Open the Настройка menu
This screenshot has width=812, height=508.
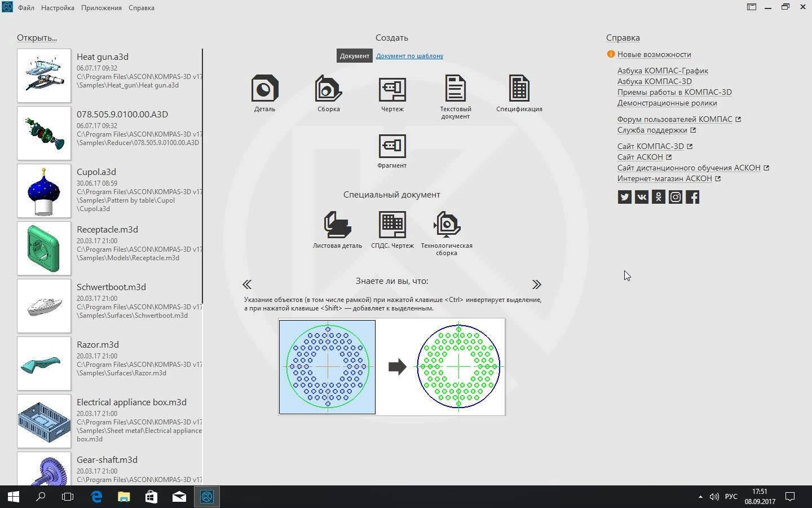(58, 8)
